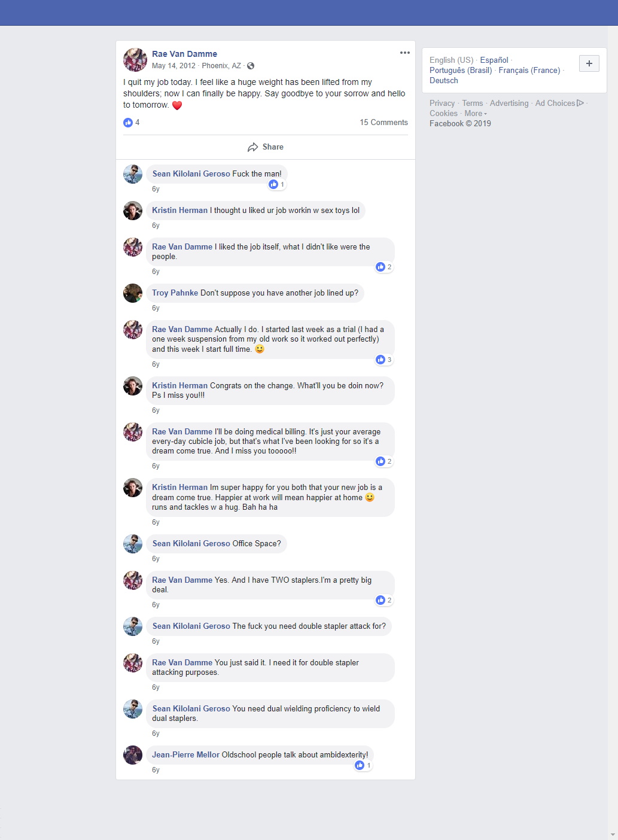The image size is (618, 840).
Task: Open the add language plus button
Action: tap(589, 63)
